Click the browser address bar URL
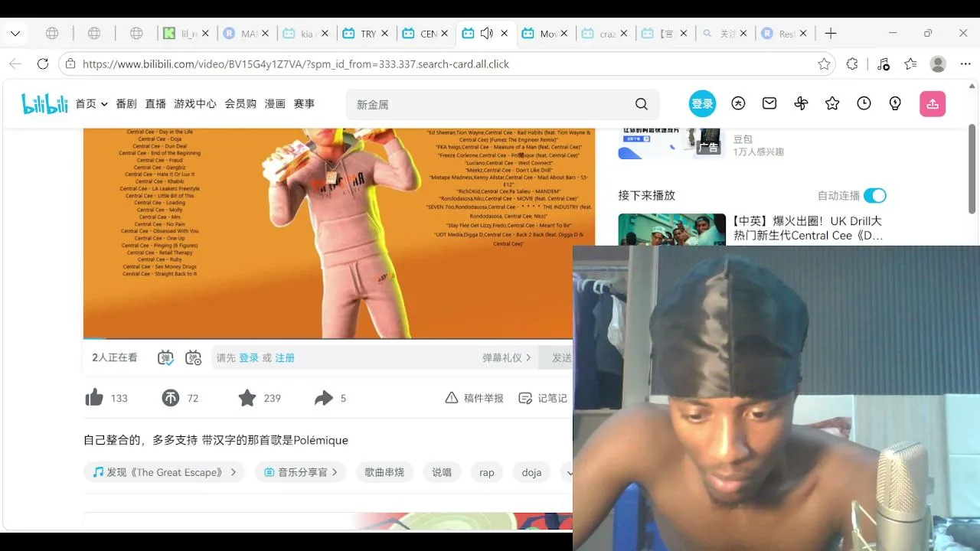This screenshot has width=980, height=551. coord(296,64)
